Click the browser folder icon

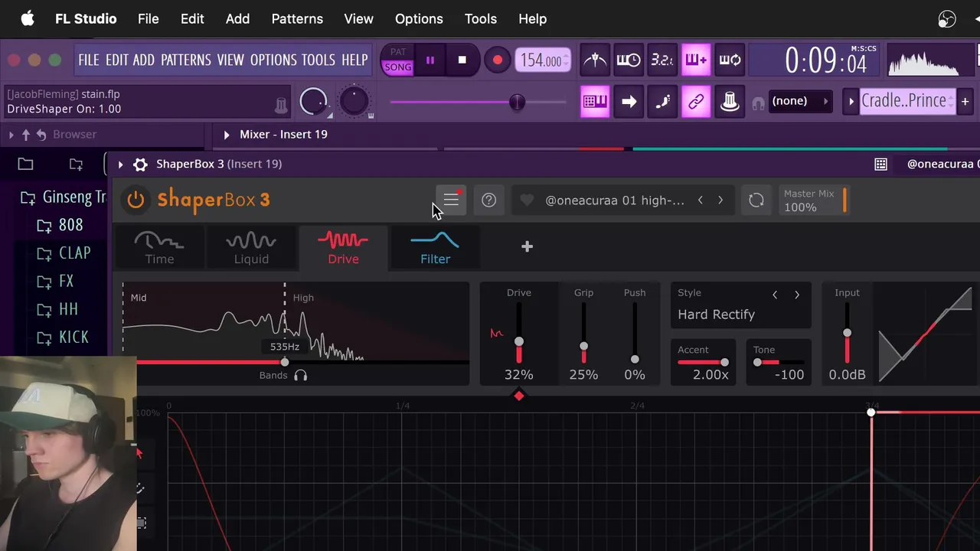click(x=25, y=164)
